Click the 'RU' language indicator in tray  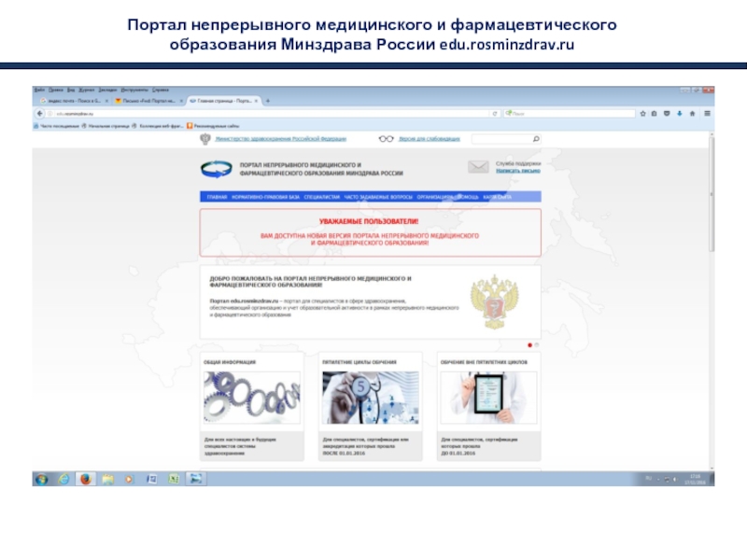(x=648, y=478)
